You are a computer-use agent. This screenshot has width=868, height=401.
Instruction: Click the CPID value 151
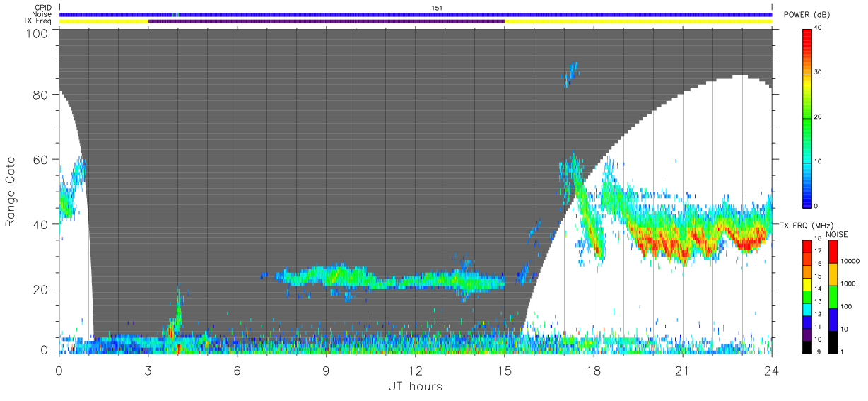tap(437, 8)
